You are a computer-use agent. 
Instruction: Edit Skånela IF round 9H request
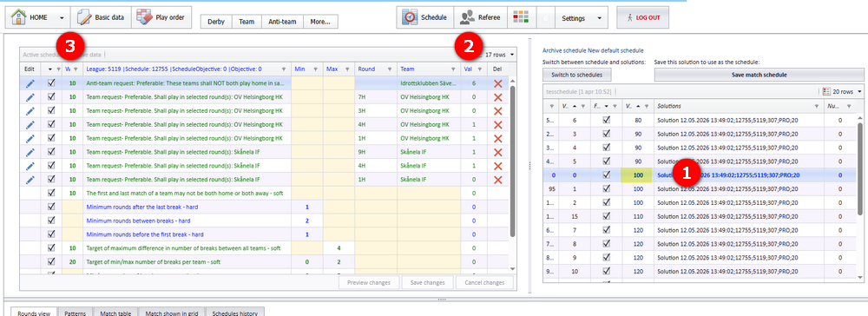point(30,152)
